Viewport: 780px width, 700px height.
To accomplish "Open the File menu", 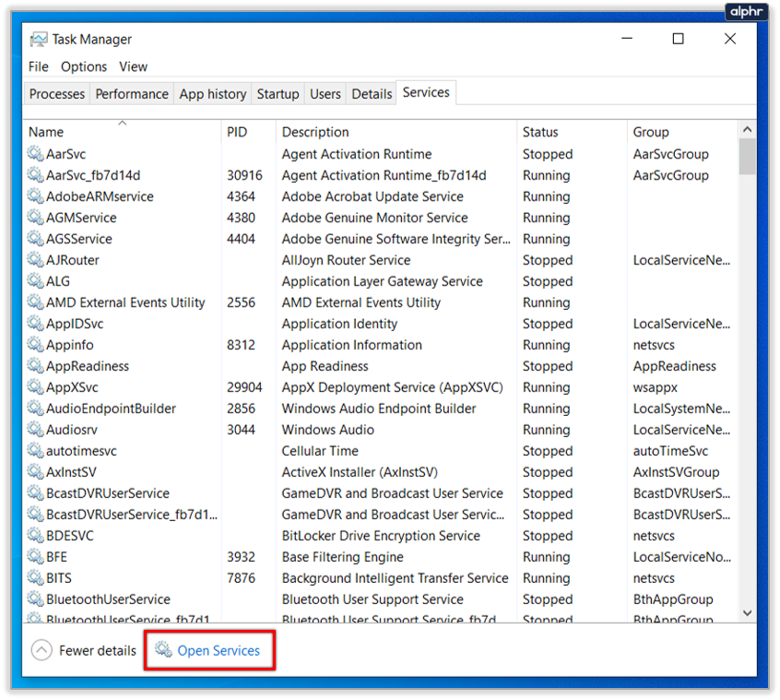I will pyautogui.click(x=39, y=66).
